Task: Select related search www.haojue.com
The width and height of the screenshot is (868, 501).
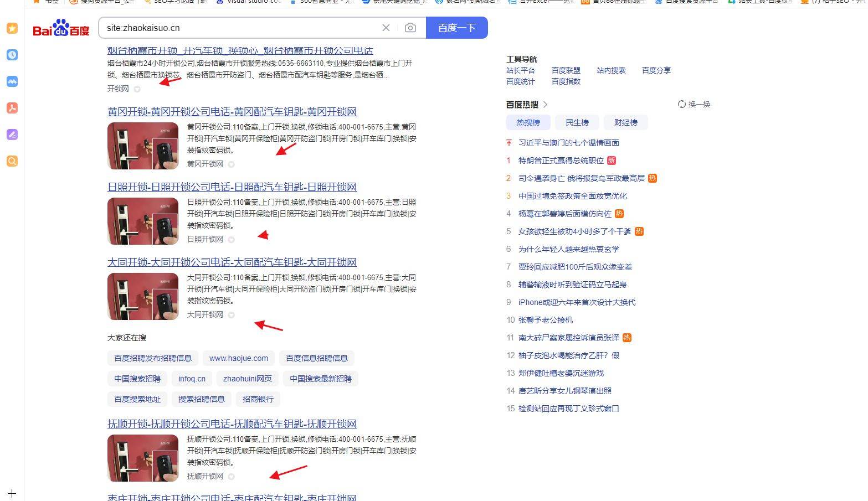Action: click(x=239, y=358)
